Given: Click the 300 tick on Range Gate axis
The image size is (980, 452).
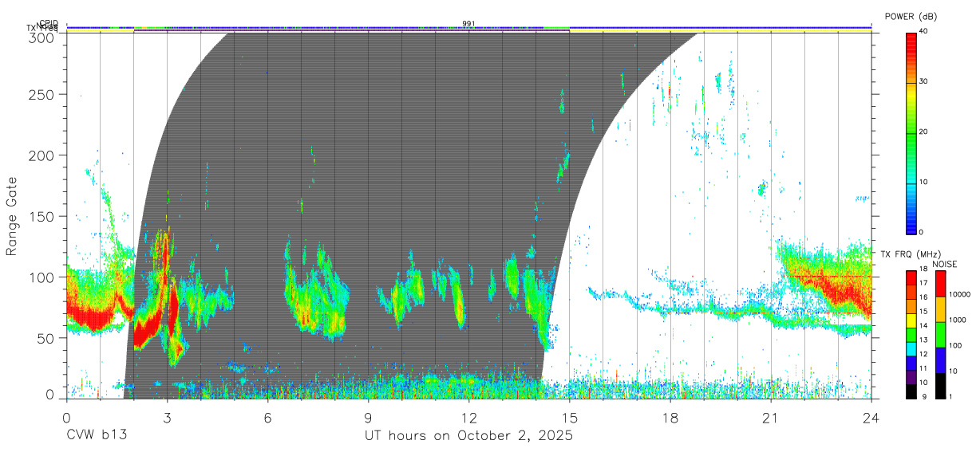Looking at the screenshot, I should pyautogui.click(x=42, y=37).
